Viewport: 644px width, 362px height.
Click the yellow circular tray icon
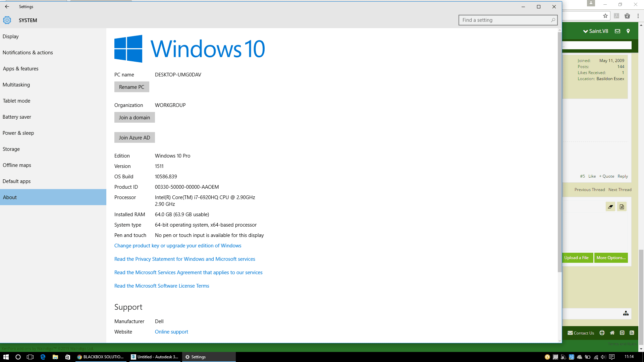coord(547,357)
